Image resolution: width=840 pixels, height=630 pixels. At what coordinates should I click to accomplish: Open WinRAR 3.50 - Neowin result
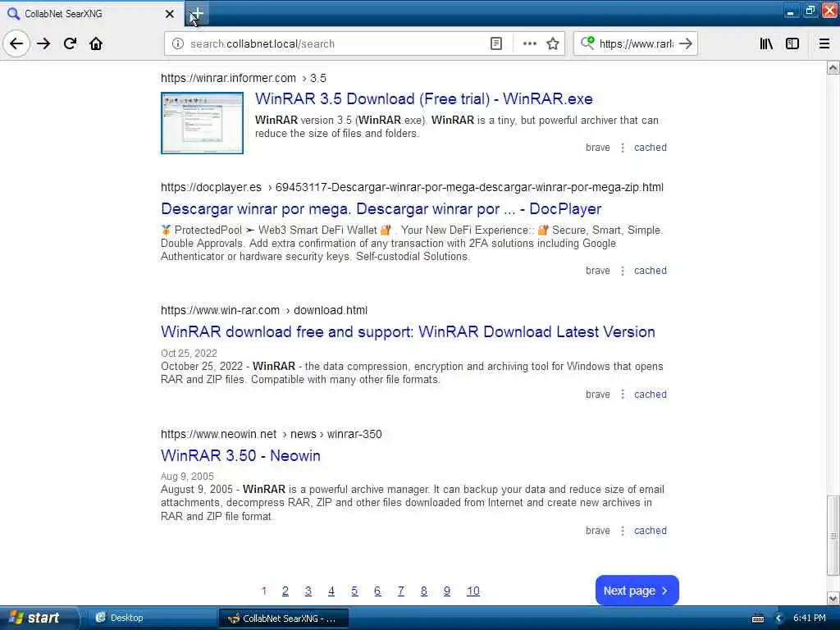240,456
